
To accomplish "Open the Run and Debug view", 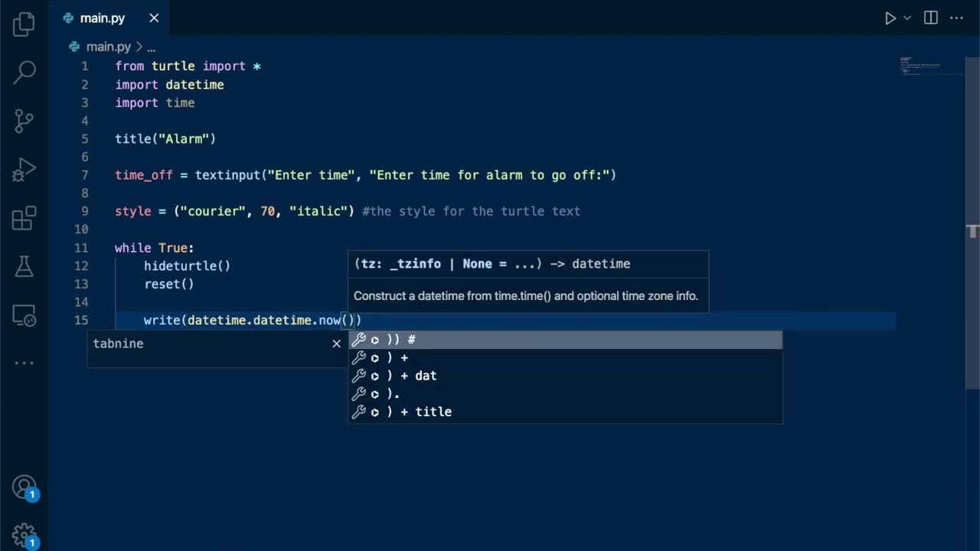I will point(24,169).
